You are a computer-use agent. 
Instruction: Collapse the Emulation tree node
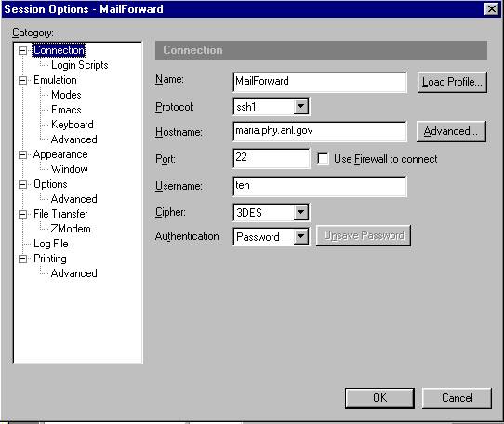tap(22, 80)
